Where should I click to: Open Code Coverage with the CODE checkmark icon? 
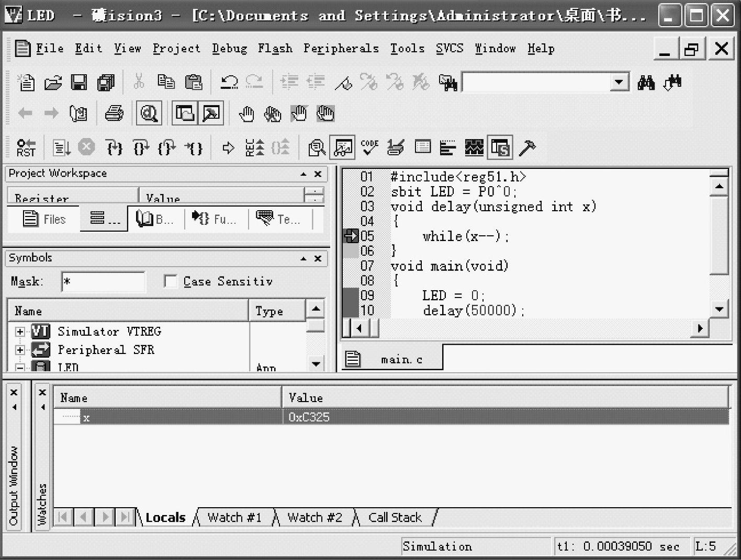tap(369, 147)
